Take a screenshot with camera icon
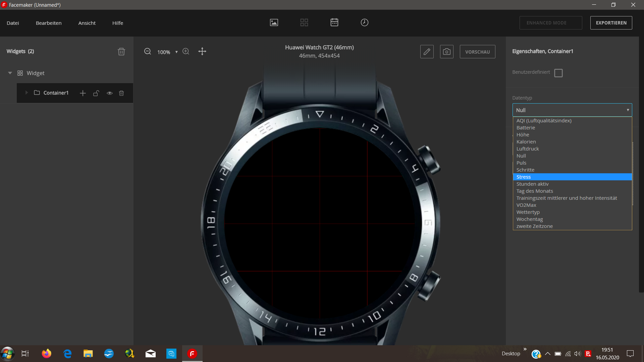 tap(447, 52)
